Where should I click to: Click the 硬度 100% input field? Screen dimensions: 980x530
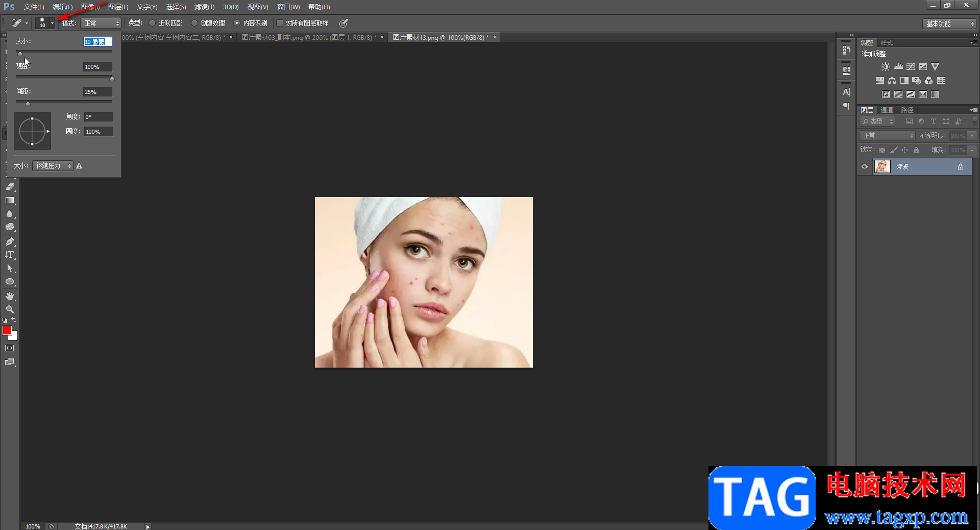click(97, 67)
